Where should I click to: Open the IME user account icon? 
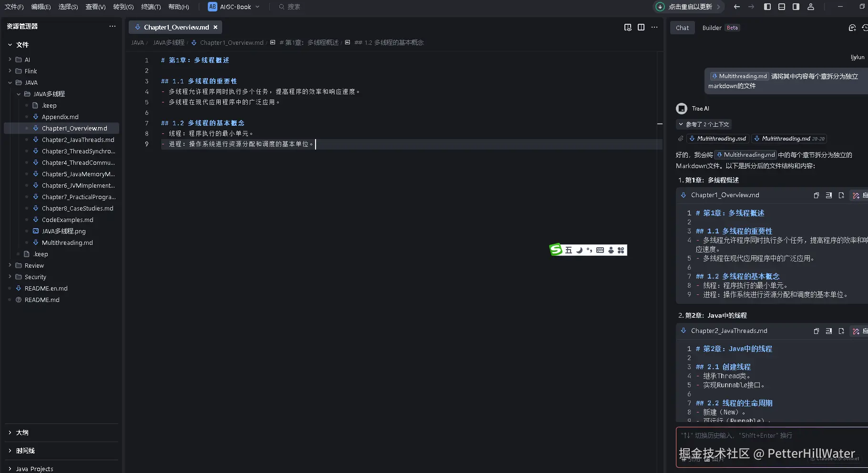point(611,250)
